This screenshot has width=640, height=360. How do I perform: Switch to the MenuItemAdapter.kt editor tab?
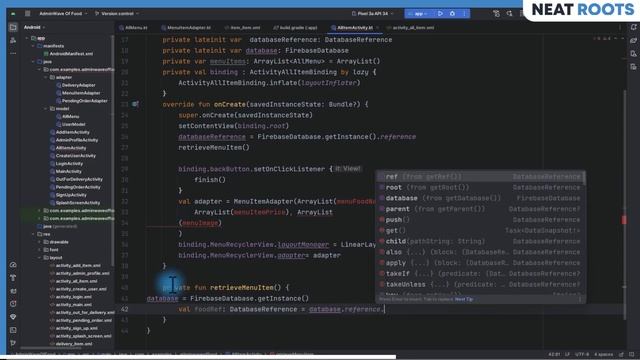tap(186, 28)
